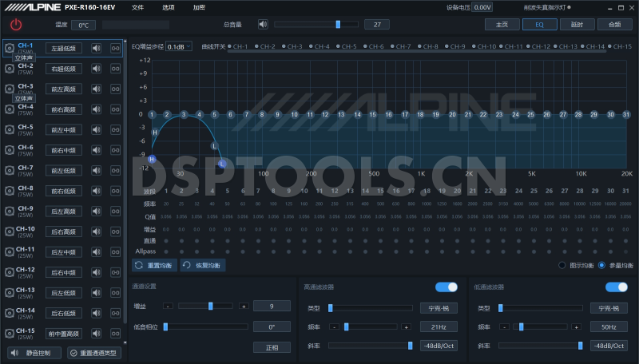Open the 前左高频 channel type selector
The width and height of the screenshot is (639, 364).
(x=64, y=89)
